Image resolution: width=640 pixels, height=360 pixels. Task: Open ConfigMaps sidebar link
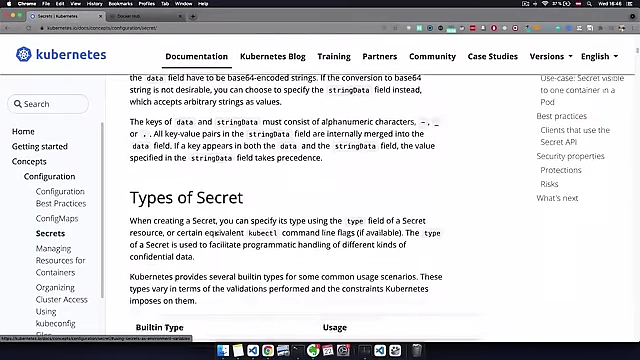pos(57,218)
